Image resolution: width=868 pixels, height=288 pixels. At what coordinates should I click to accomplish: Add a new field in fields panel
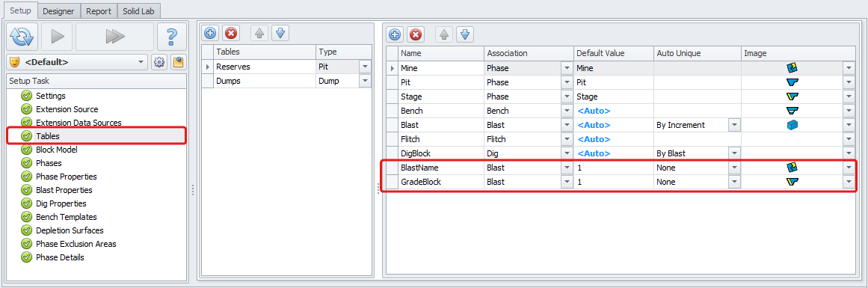tap(395, 34)
